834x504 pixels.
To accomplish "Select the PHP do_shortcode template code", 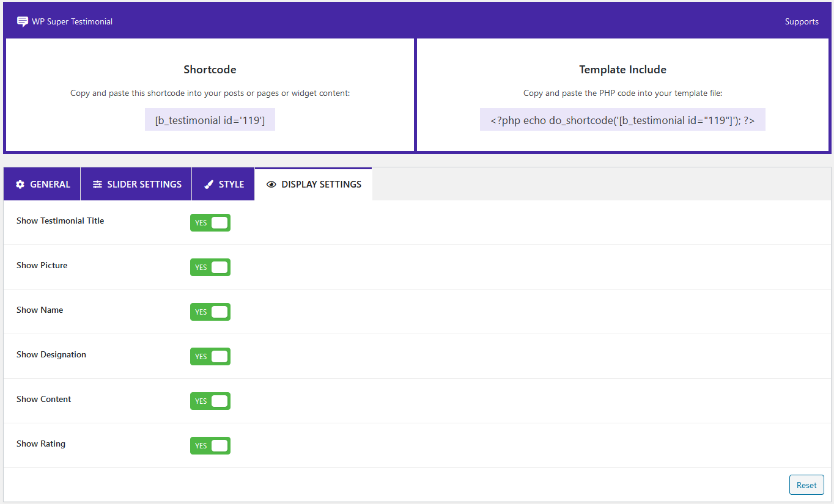I will [x=622, y=120].
